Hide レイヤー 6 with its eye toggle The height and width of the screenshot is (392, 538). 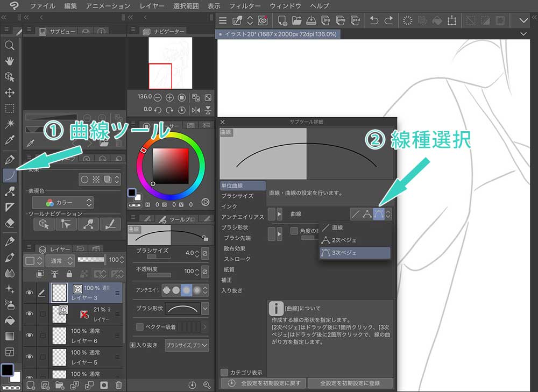(x=30, y=334)
